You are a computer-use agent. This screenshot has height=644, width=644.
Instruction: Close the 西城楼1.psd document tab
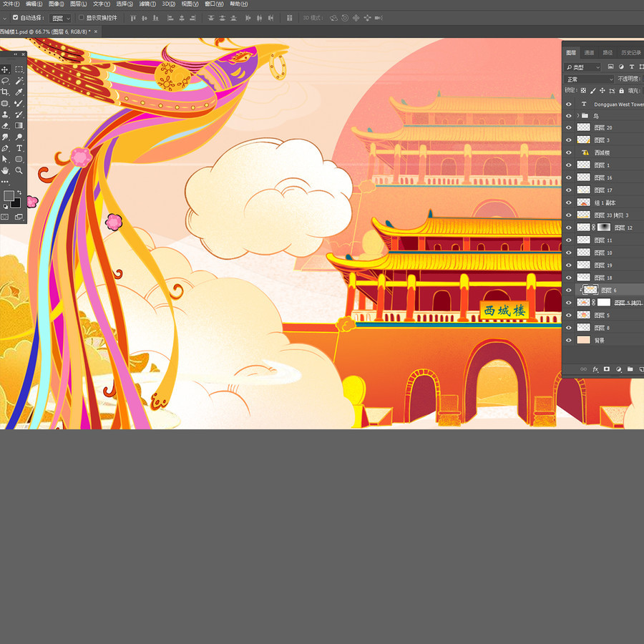point(96,31)
